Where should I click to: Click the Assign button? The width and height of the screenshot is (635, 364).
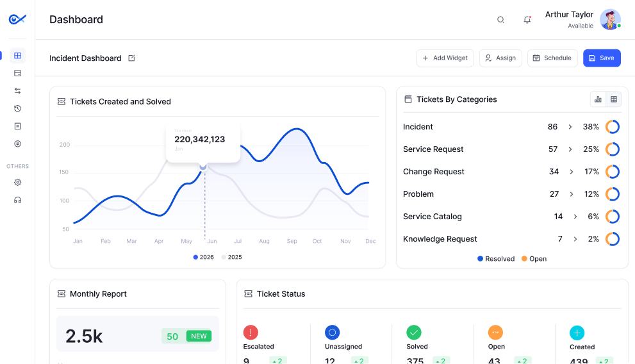(x=500, y=58)
